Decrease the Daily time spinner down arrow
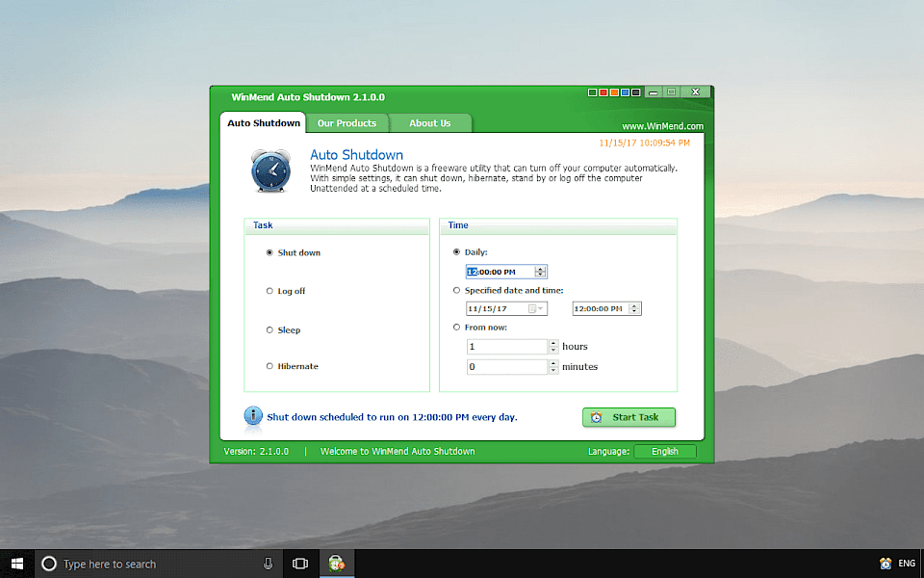The image size is (924, 578). [x=540, y=275]
